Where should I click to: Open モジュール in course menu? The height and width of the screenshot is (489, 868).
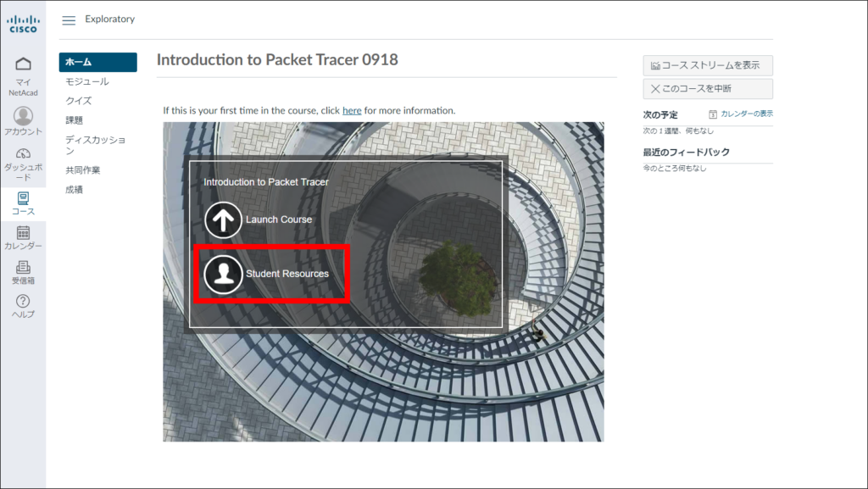(87, 81)
